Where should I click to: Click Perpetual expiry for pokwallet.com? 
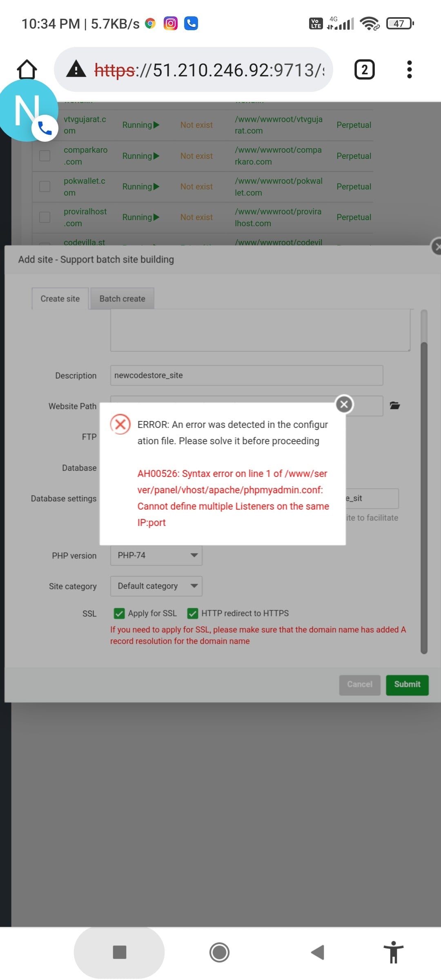[x=354, y=187]
